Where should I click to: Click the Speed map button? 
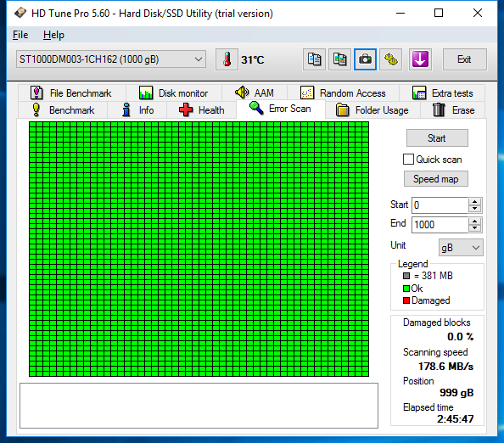[x=436, y=179]
